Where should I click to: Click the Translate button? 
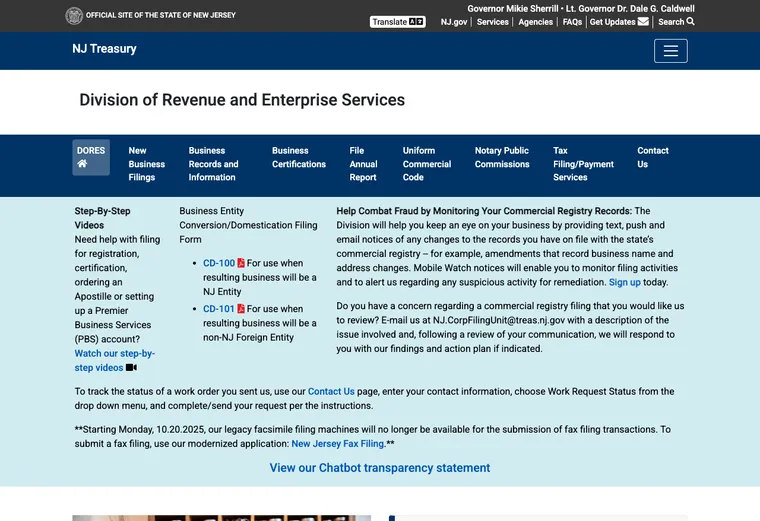pos(397,22)
